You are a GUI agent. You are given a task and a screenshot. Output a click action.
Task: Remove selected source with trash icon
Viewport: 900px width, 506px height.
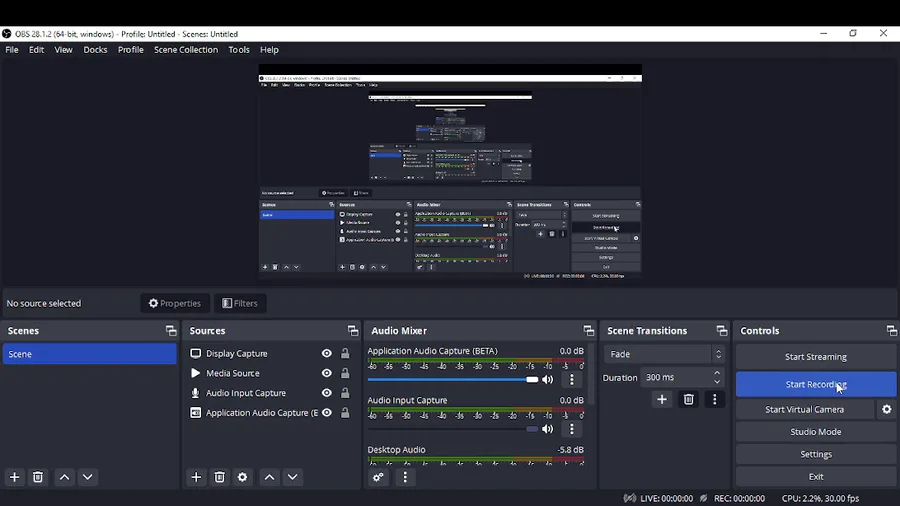click(x=219, y=477)
